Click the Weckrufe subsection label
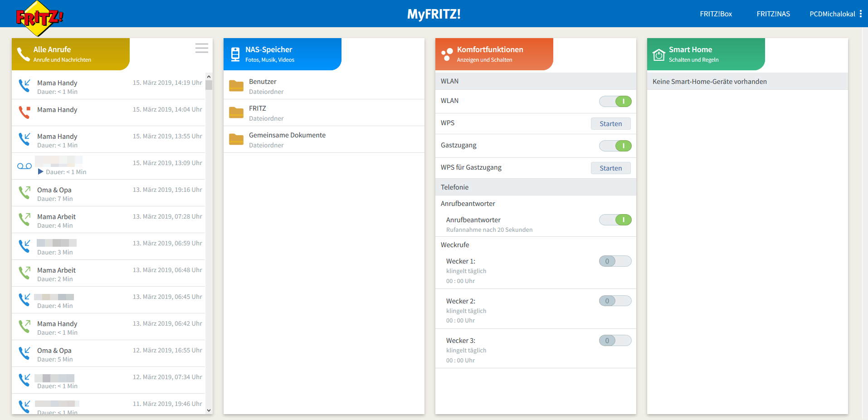 pos(455,245)
